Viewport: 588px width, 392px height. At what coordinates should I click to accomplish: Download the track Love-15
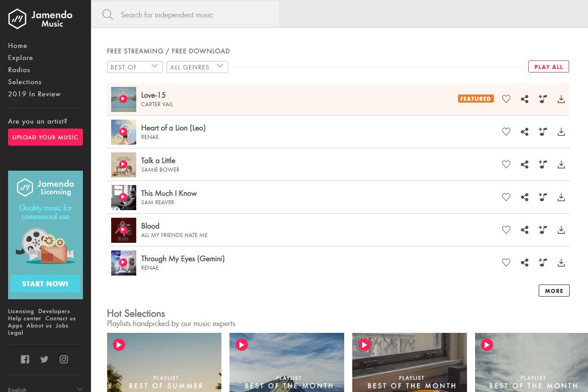click(561, 99)
